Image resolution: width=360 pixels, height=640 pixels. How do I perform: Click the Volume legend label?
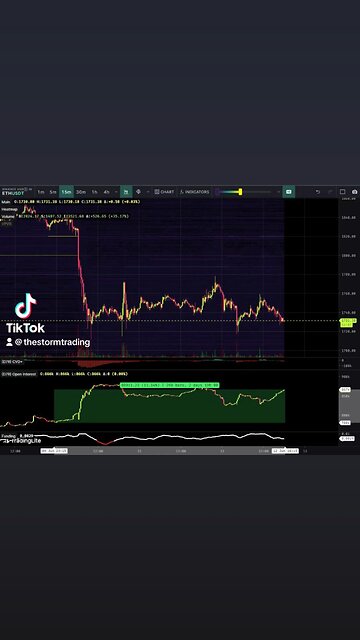(x=8, y=216)
